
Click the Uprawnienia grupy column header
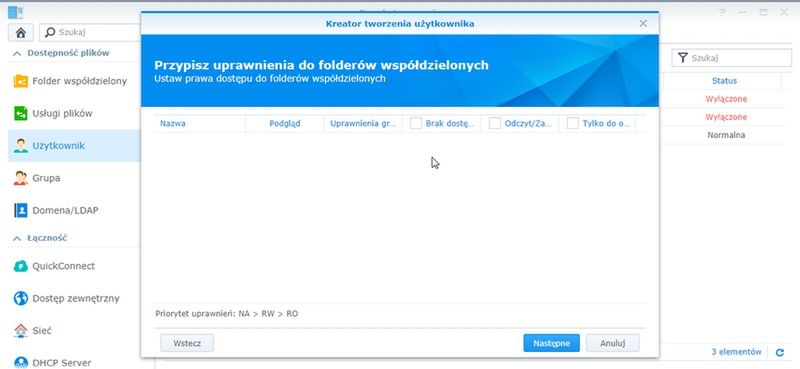(363, 124)
